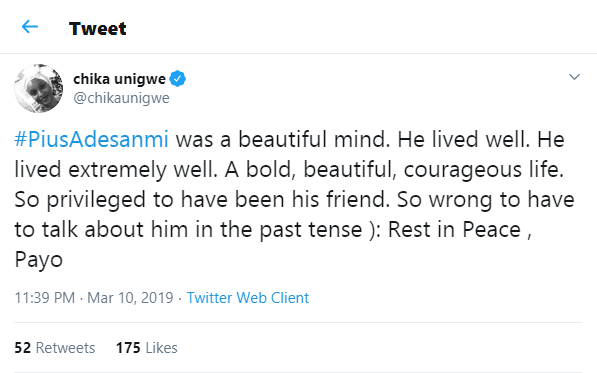Open chika unigwe's profile picture

[x=39, y=88]
